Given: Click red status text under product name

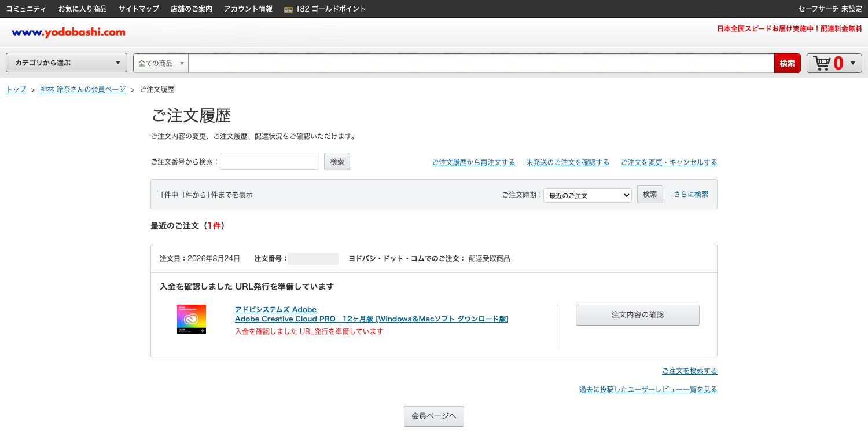Looking at the screenshot, I should pyautogui.click(x=309, y=331).
